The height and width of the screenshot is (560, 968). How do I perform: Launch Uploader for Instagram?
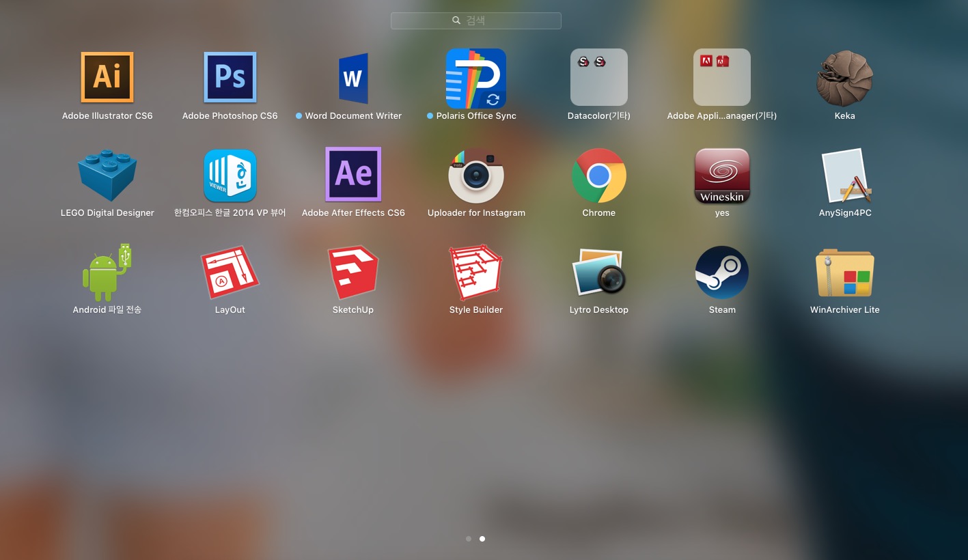476,175
